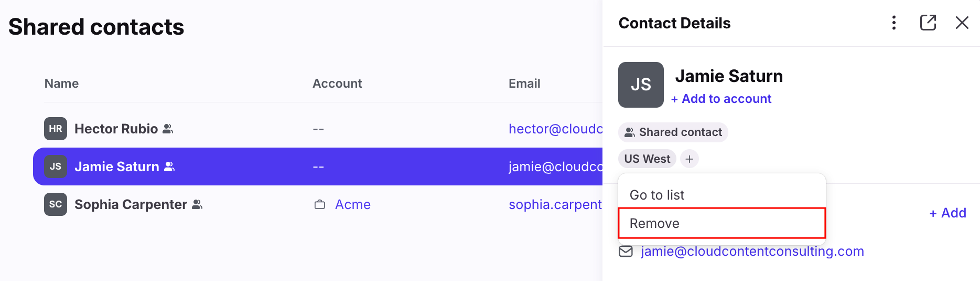Select the Hector Rubio contact row
Screen dimensions: 980x281
coord(318,129)
